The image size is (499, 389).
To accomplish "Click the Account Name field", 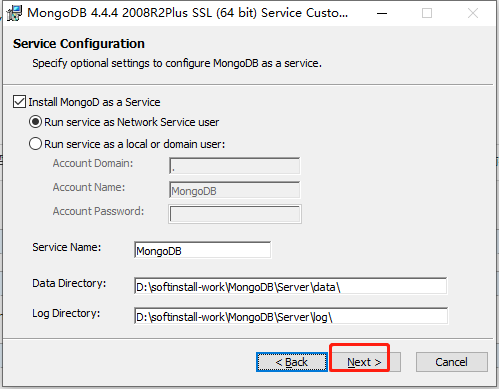I will (235, 190).
